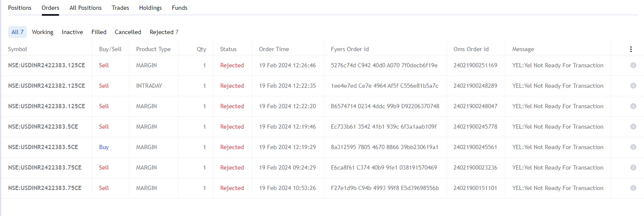Go to the Holdings tab
The height and width of the screenshot is (216, 644).
(150, 8)
